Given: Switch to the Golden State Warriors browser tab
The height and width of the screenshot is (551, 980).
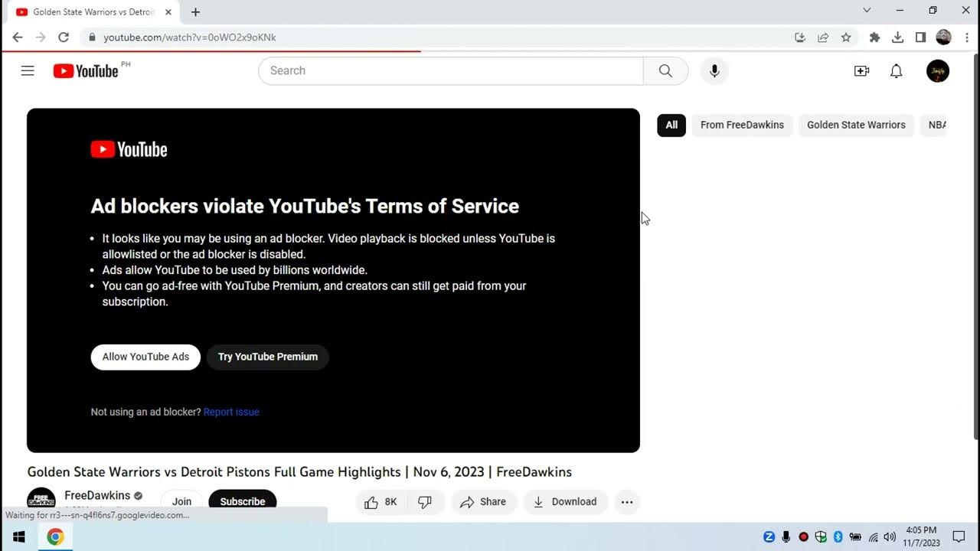Looking at the screenshot, I should click(93, 12).
